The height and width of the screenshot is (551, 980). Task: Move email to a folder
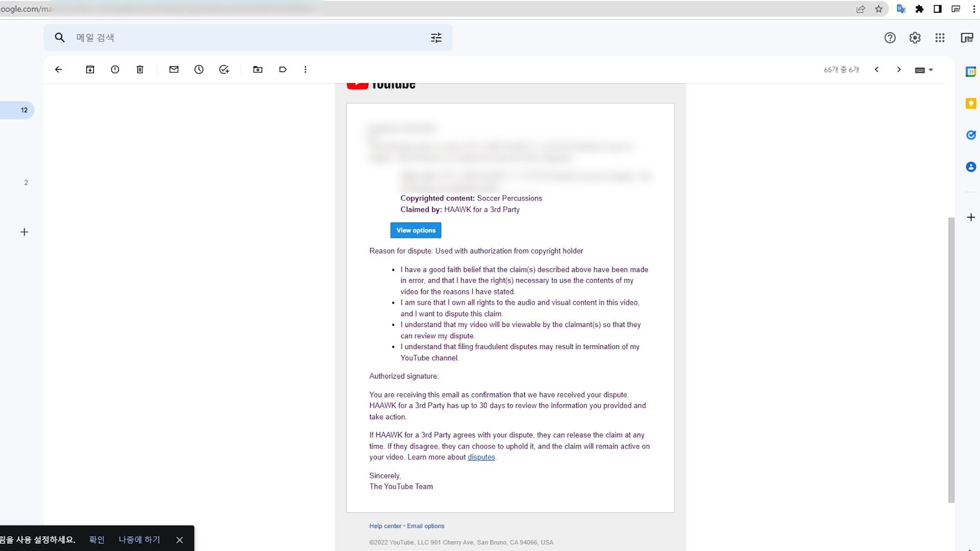(x=258, y=69)
